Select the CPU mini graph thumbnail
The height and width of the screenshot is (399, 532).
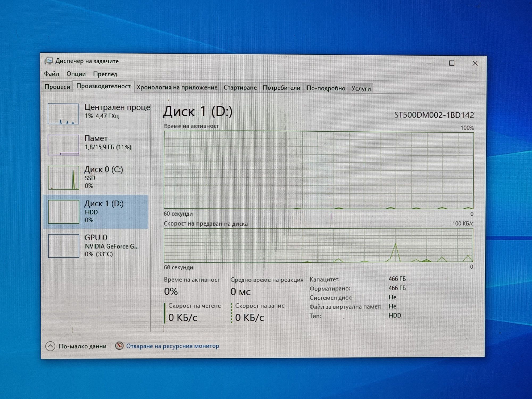click(x=63, y=114)
